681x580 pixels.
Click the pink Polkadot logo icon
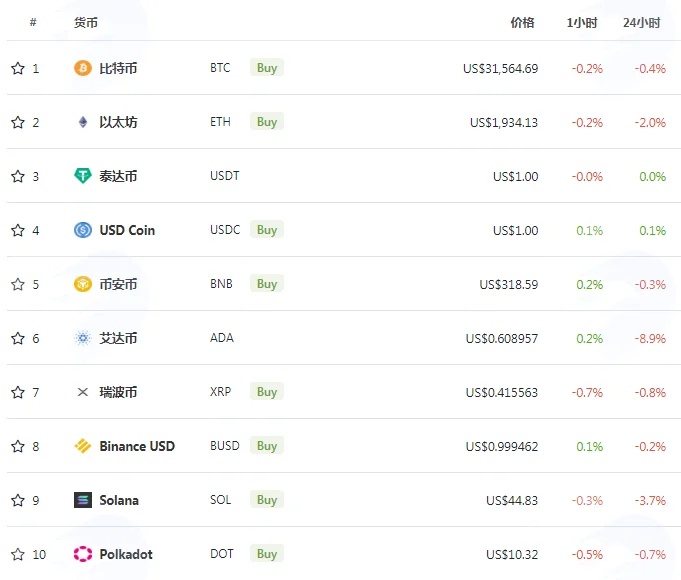[x=83, y=554]
